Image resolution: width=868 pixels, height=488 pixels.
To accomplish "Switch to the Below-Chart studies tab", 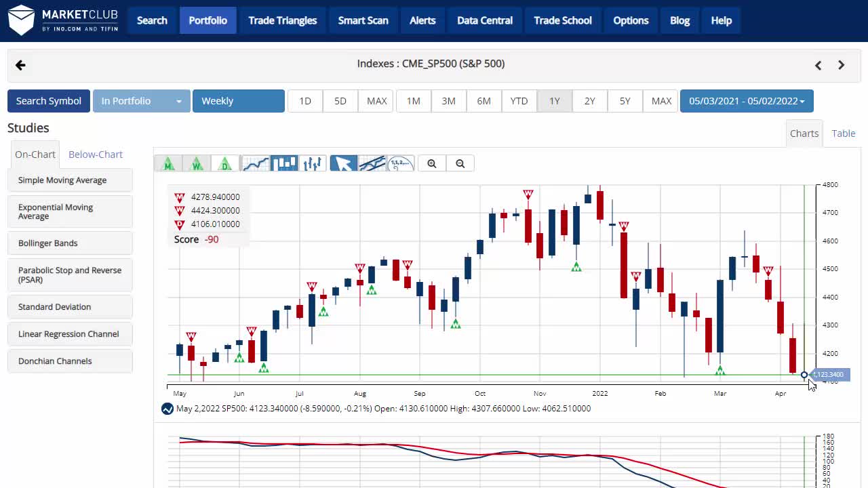I will (x=96, y=155).
